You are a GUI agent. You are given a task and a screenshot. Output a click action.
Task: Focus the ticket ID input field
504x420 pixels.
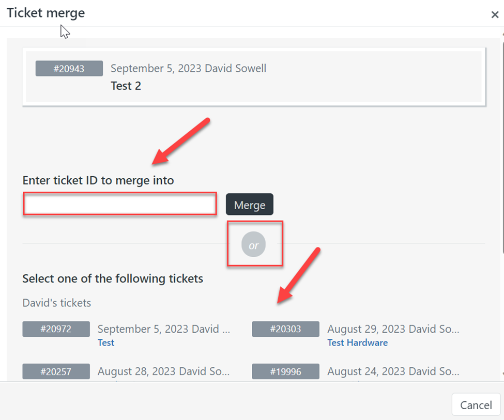click(119, 204)
